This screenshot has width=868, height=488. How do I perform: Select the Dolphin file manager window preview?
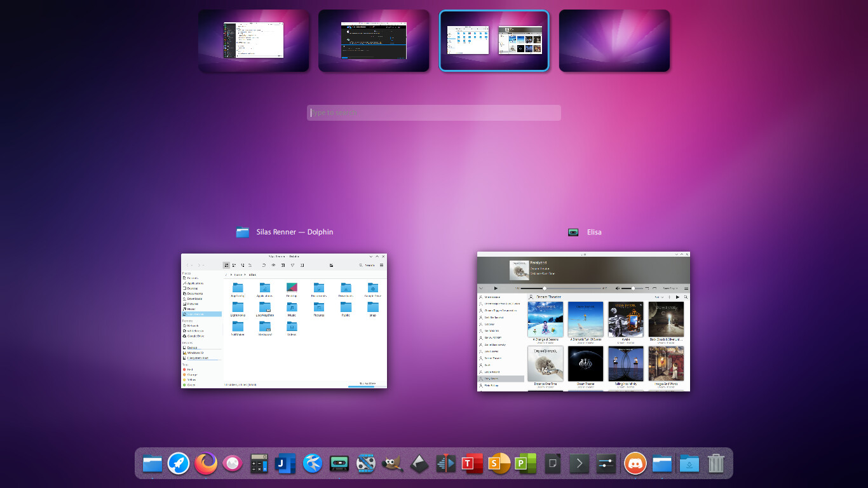(284, 321)
